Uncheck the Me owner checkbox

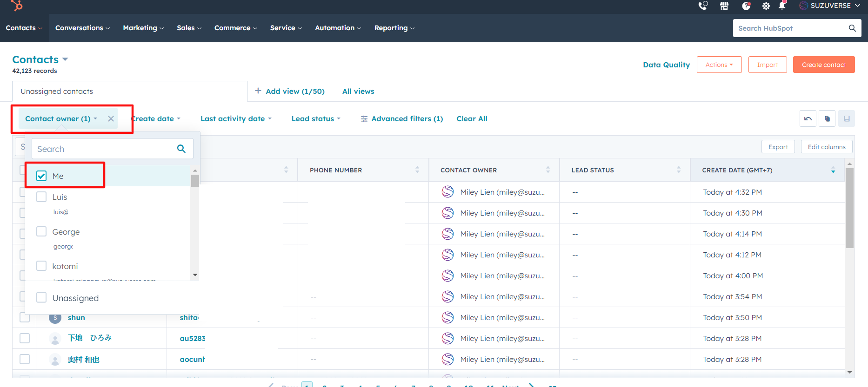41,176
